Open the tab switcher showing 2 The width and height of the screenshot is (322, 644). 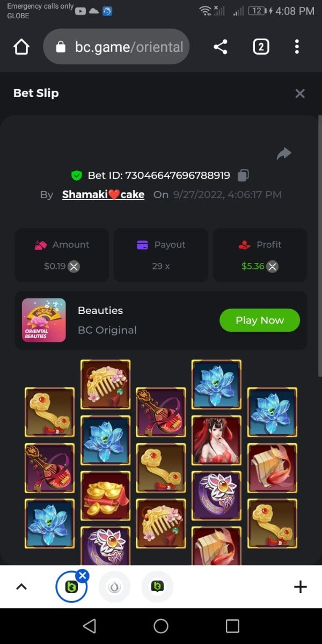[261, 47]
